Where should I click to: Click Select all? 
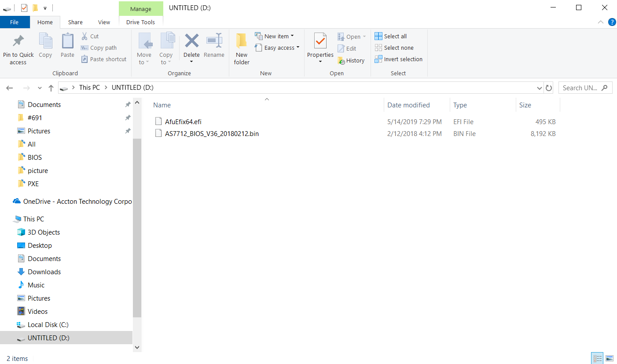[391, 36]
